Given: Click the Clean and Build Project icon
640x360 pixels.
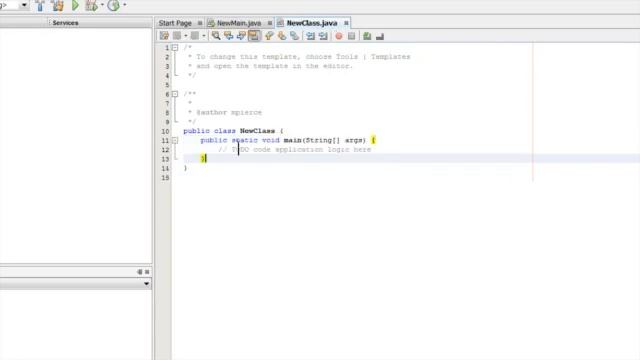Looking at the screenshot, I should tap(58, 6).
